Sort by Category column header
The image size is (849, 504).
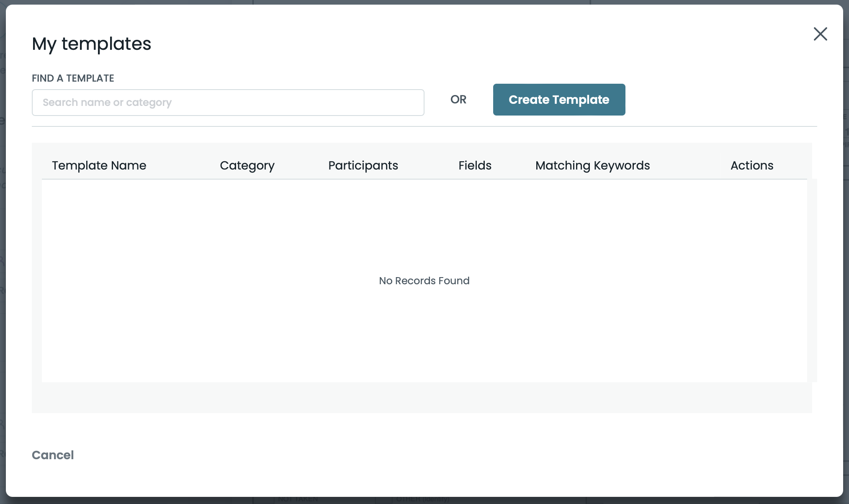[x=247, y=165]
